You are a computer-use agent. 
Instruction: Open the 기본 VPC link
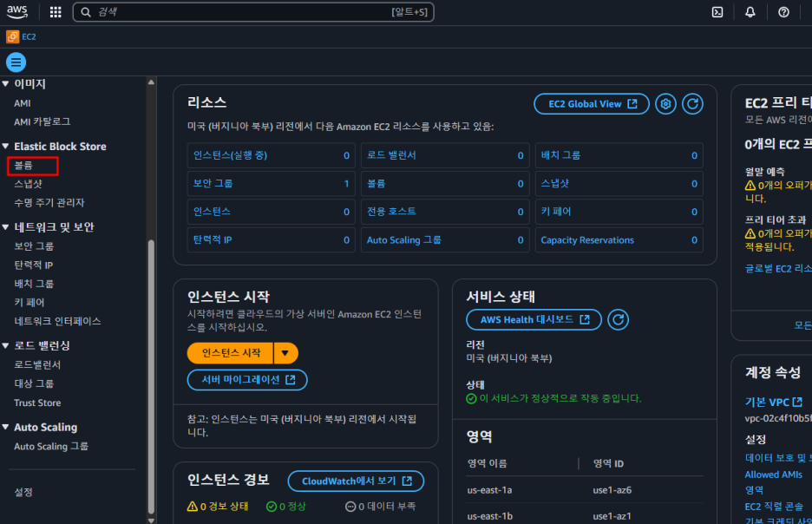tap(774, 402)
